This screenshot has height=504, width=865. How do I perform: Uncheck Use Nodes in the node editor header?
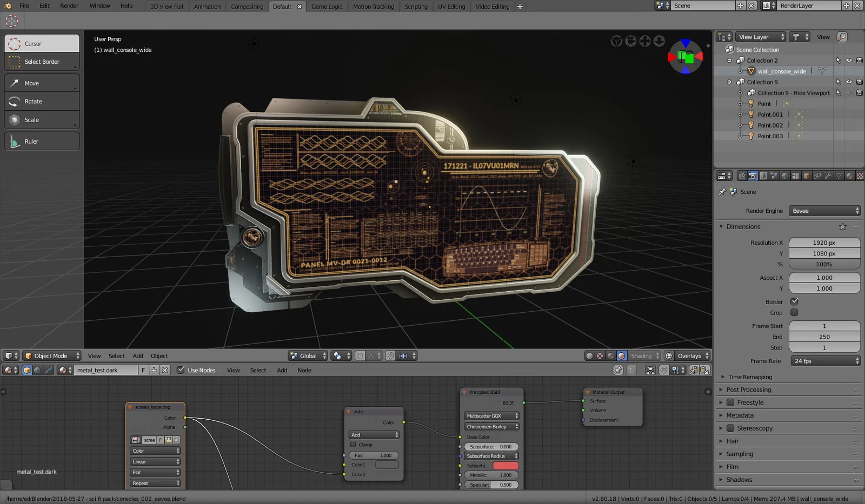[181, 370]
